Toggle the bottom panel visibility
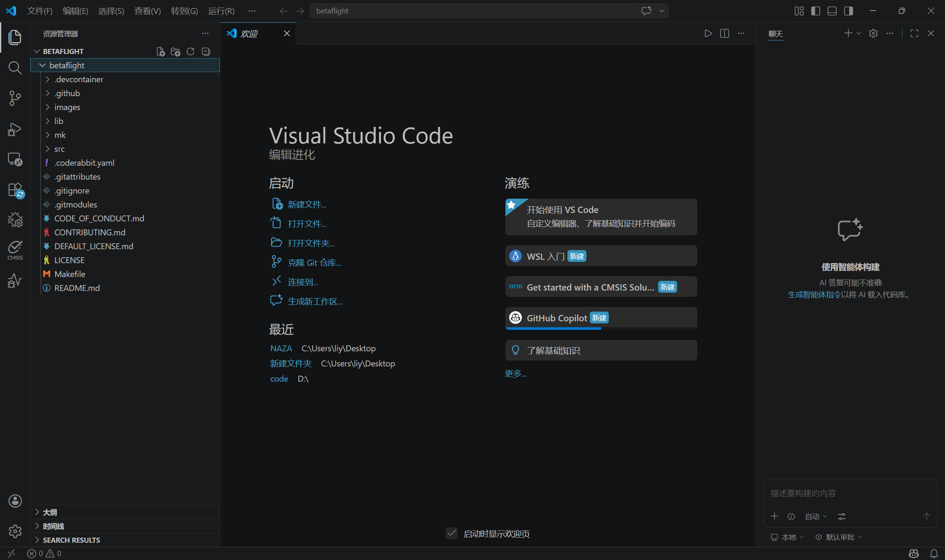 pos(832,11)
